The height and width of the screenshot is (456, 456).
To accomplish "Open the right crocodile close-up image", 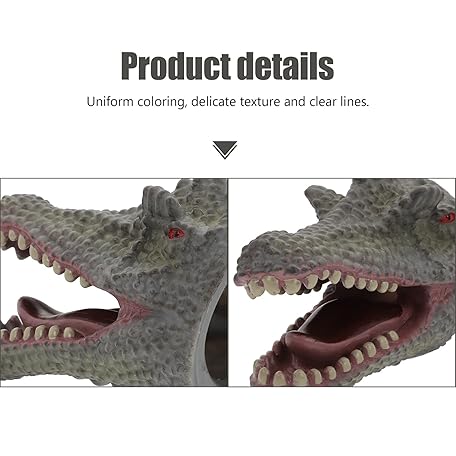I will click(342, 283).
